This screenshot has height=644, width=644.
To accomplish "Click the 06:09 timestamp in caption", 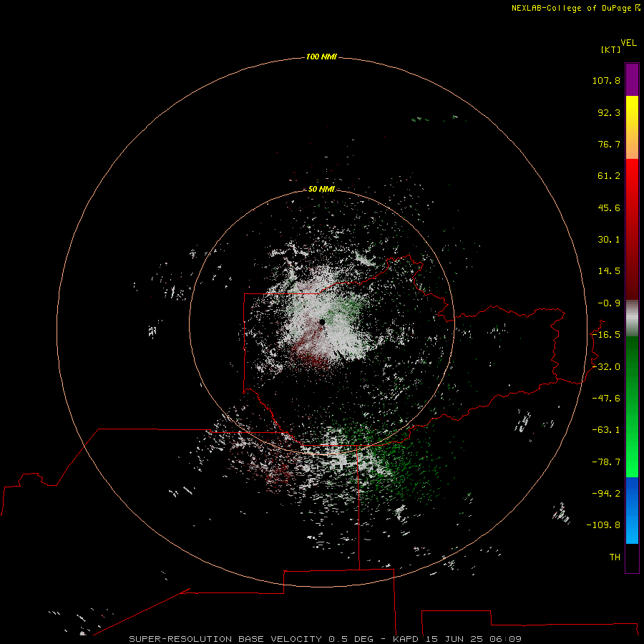I will 506,639.
